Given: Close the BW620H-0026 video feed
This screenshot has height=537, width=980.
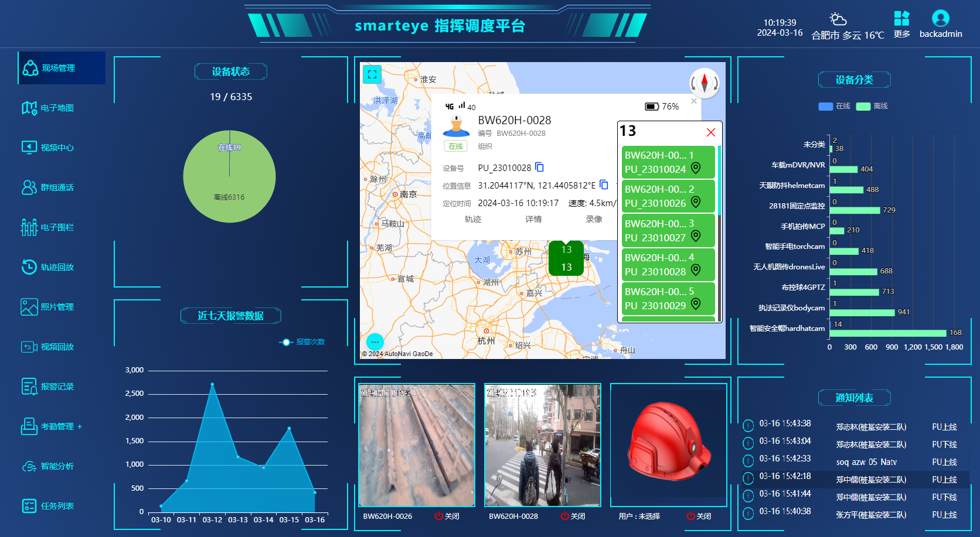Looking at the screenshot, I should point(447,516).
